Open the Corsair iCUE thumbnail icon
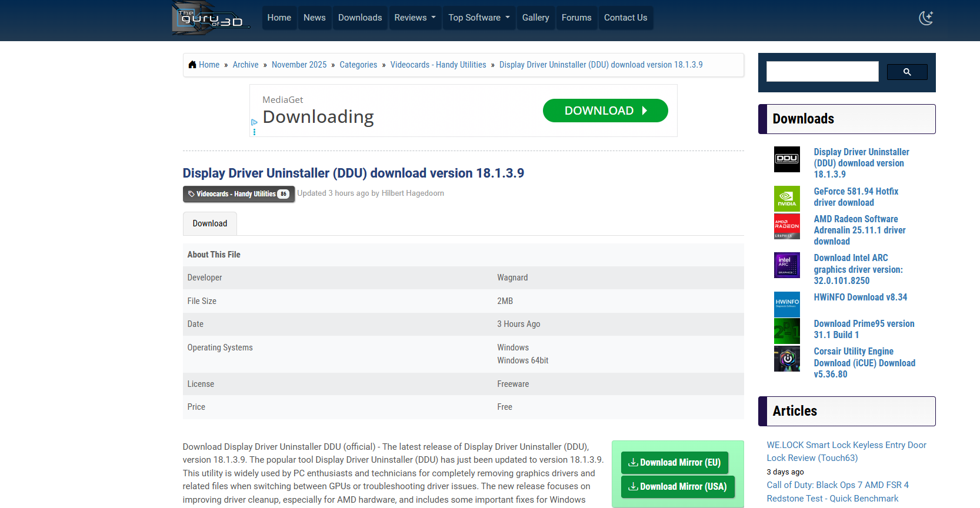Image resolution: width=980 pixels, height=508 pixels. tap(787, 359)
